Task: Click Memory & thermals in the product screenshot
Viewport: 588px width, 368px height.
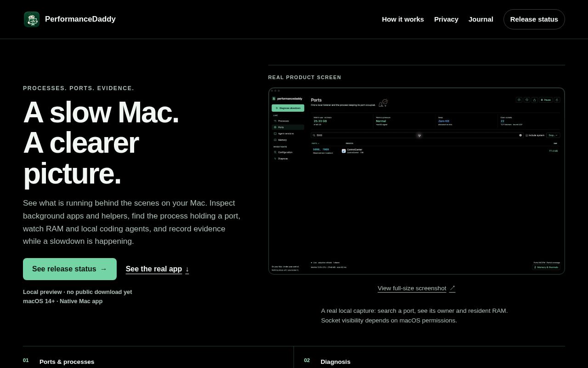Action: tap(546, 267)
